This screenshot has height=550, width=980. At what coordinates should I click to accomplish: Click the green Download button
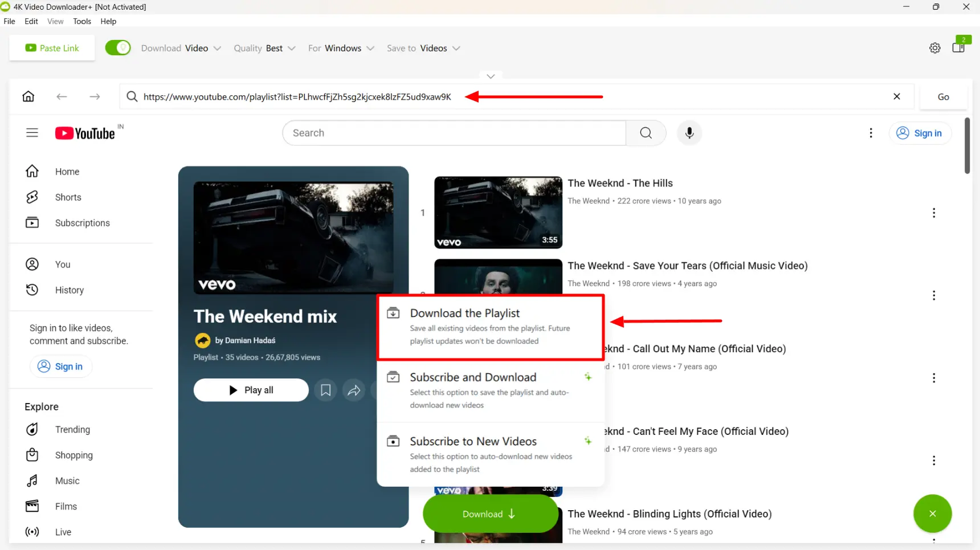coord(490,514)
